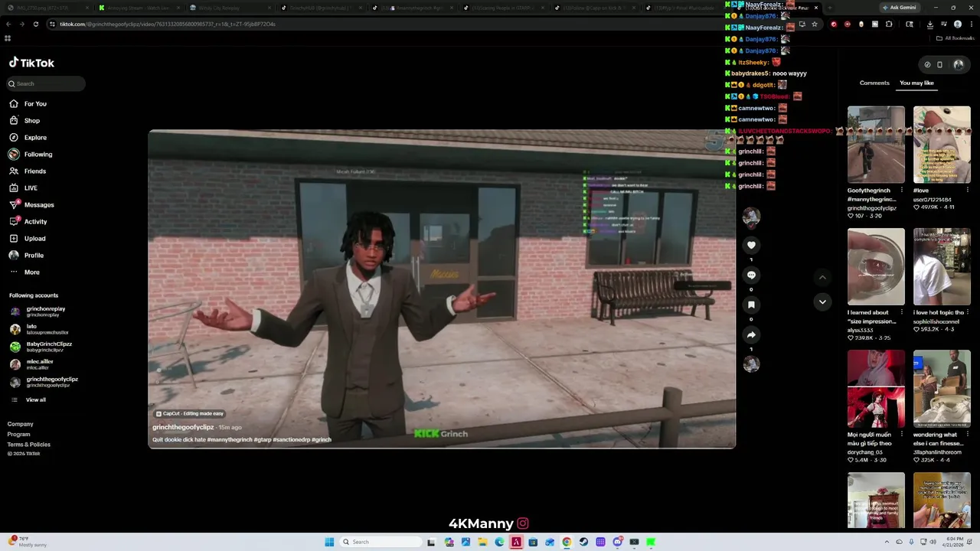This screenshot has height=551, width=980.
Task: Open the Company footer link
Action: (x=21, y=424)
